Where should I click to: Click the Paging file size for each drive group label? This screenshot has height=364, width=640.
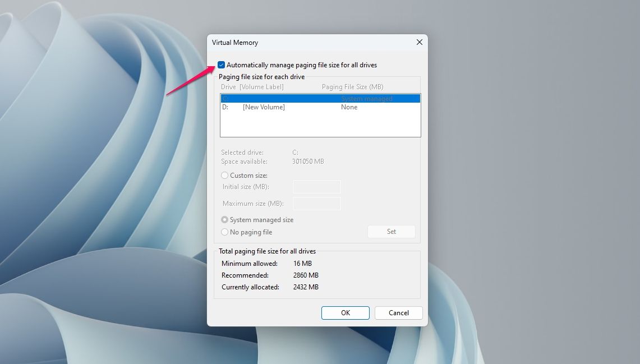pos(261,76)
